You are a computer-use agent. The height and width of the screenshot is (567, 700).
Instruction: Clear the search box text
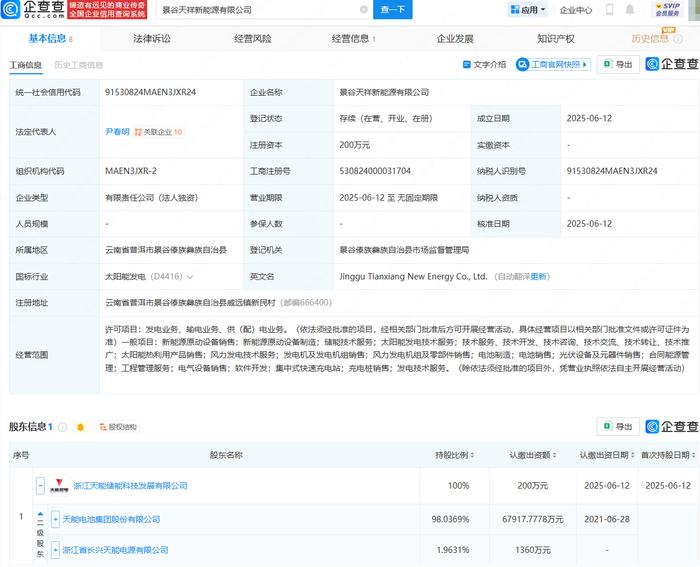click(x=364, y=9)
